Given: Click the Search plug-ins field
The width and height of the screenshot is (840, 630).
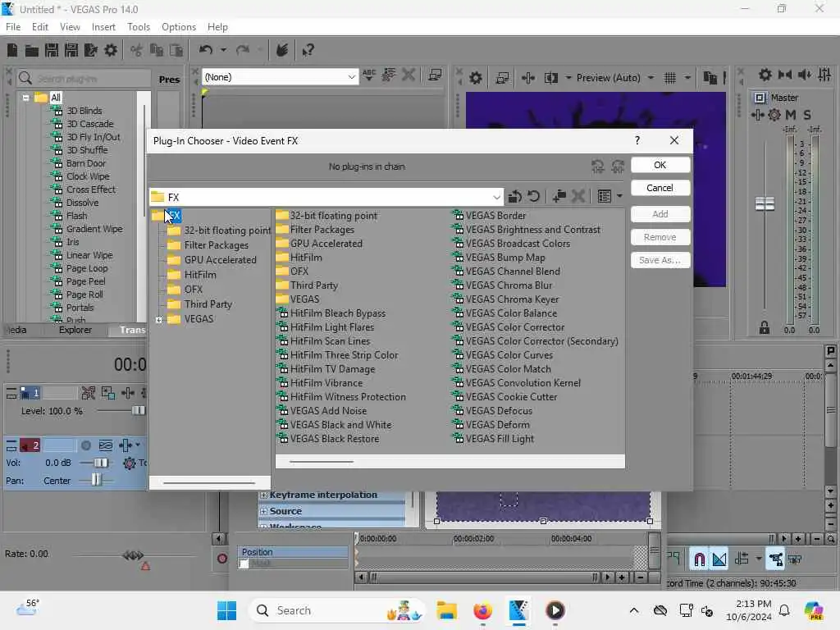Looking at the screenshot, I should click(83, 79).
